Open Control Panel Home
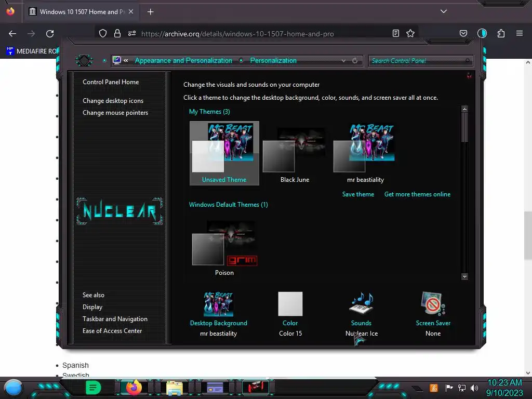 coord(111,82)
